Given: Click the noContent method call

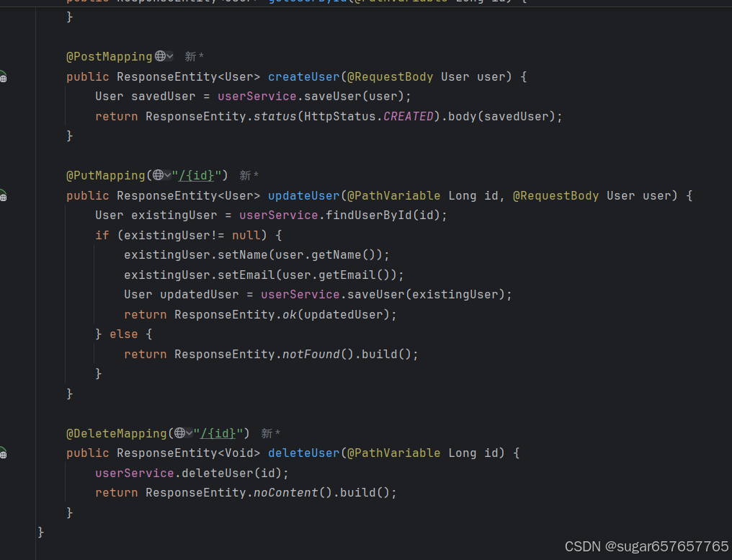Looking at the screenshot, I should pos(286,493).
